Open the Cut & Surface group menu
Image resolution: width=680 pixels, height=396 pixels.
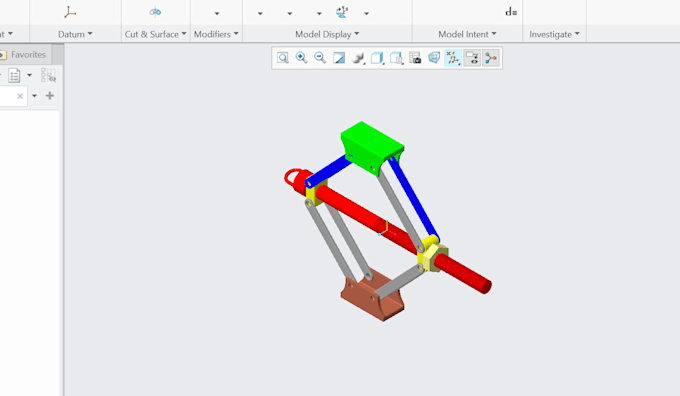click(156, 34)
